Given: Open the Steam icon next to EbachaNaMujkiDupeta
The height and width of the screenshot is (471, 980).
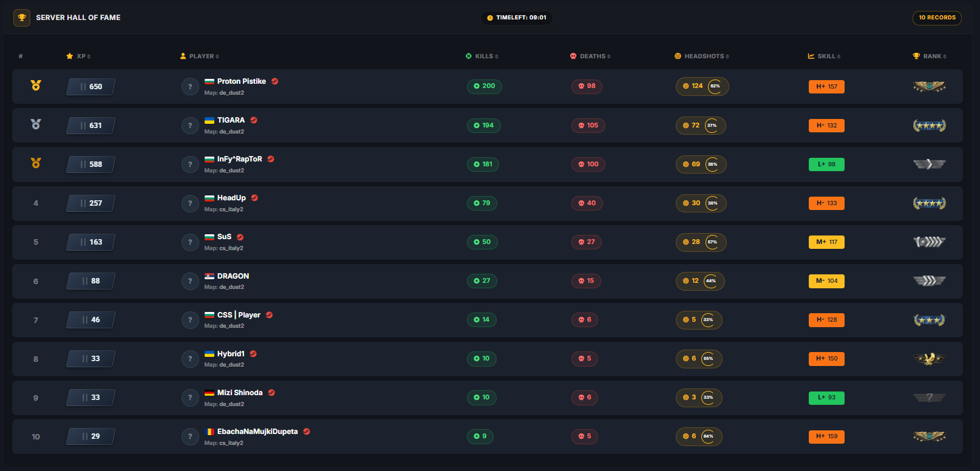Looking at the screenshot, I should pos(307,432).
